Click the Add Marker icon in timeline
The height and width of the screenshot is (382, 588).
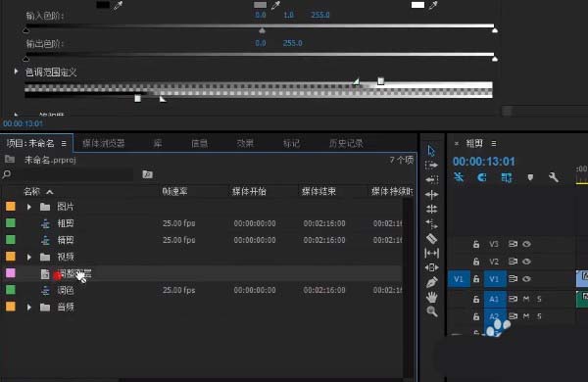pos(530,177)
